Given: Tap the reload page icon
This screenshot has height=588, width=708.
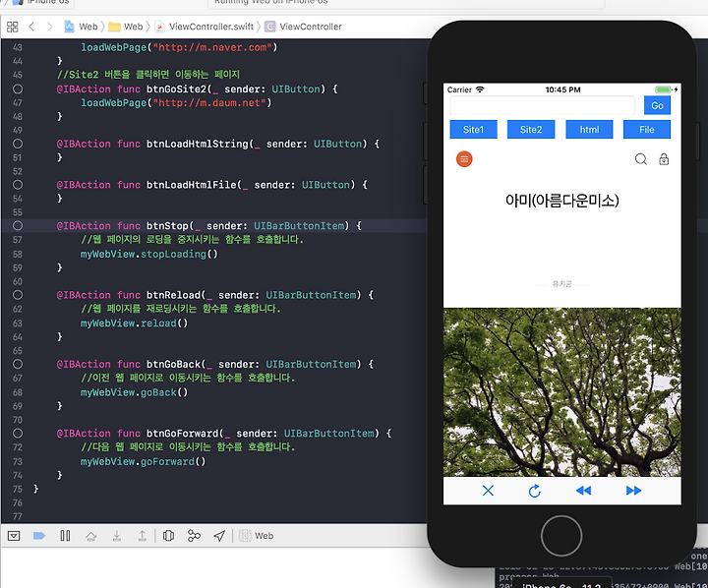Looking at the screenshot, I should [x=535, y=491].
